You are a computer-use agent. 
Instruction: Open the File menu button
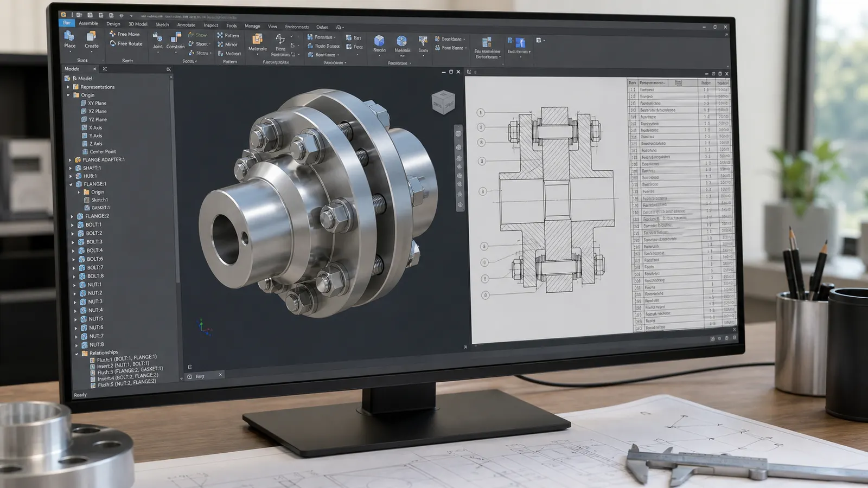tap(67, 23)
